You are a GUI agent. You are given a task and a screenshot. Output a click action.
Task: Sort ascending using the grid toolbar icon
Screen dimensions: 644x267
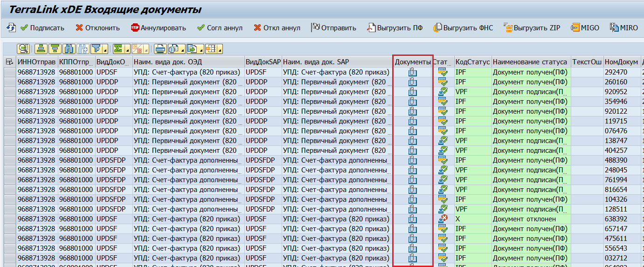point(42,48)
